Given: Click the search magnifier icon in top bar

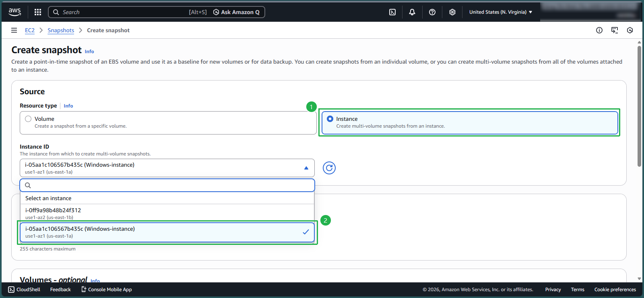Looking at the screenshot, I should click(56, 12).
